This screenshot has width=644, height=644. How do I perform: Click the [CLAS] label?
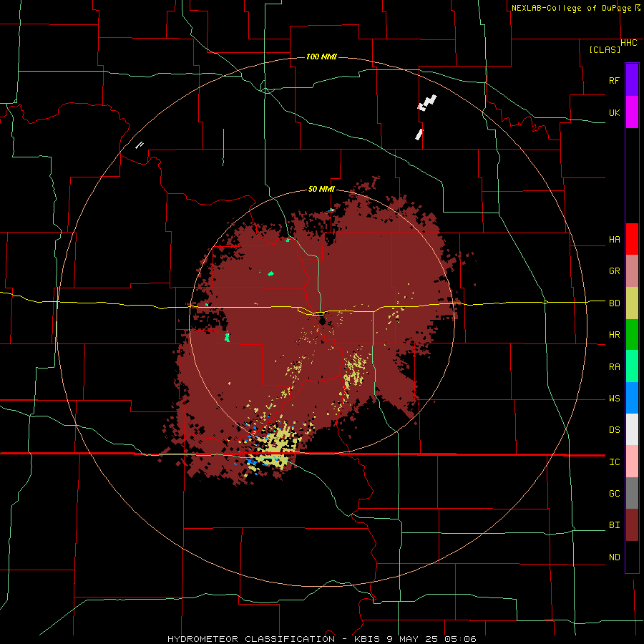(605, 49)
